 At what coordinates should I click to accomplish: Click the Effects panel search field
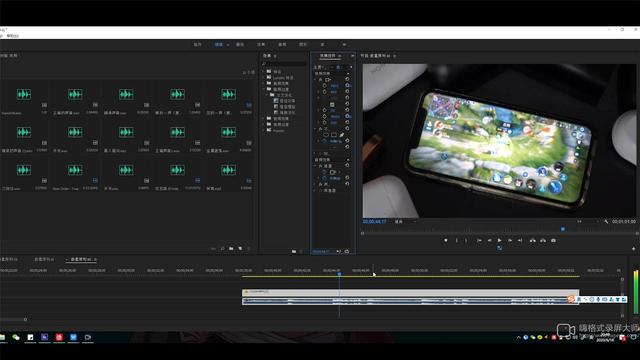(x=285, y=64)
